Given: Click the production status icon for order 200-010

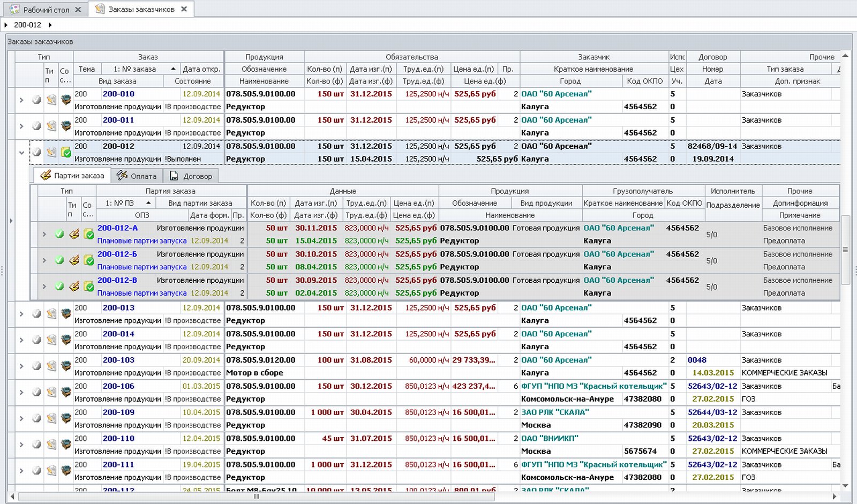Looking at the screenshot, I should click(x=66, y=100).
